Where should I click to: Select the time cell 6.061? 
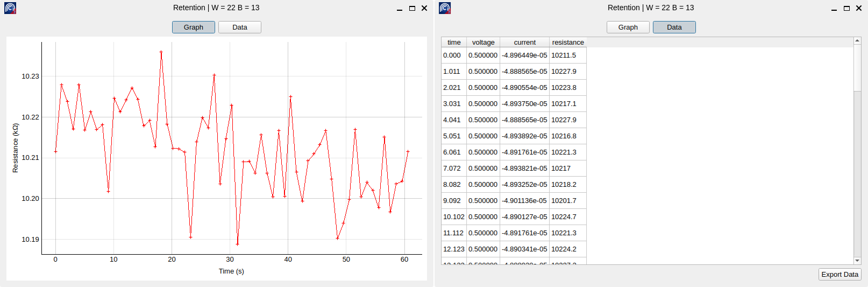tap(454, 152)
